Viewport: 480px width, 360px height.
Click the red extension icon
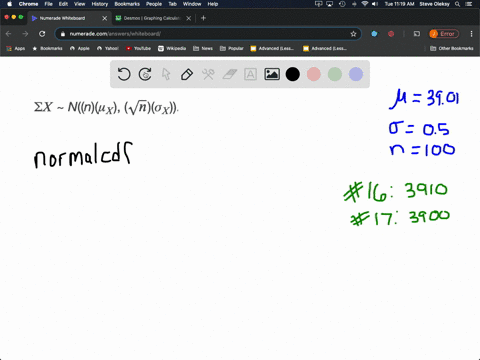coord(391,34)
